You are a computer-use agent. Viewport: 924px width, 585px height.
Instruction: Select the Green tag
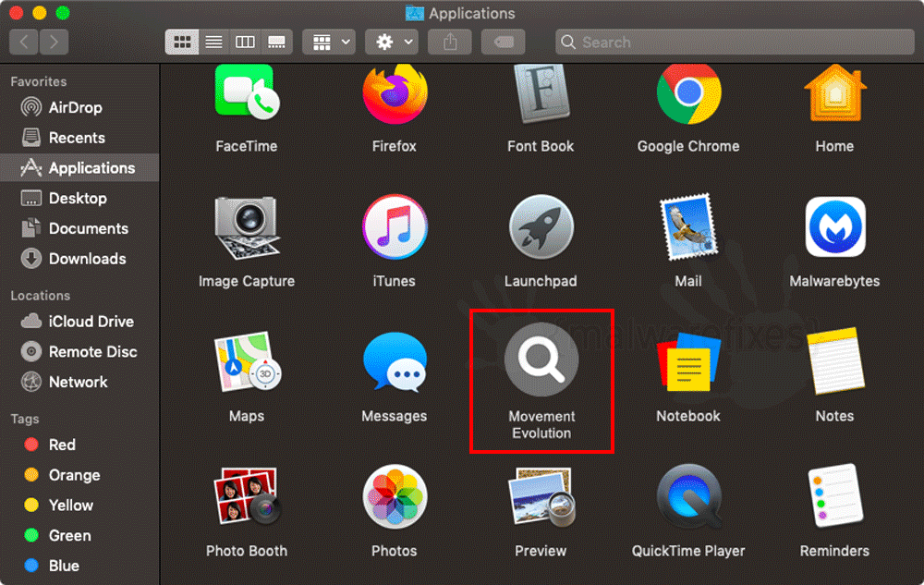pyautogui.click(x=79, y=535)
